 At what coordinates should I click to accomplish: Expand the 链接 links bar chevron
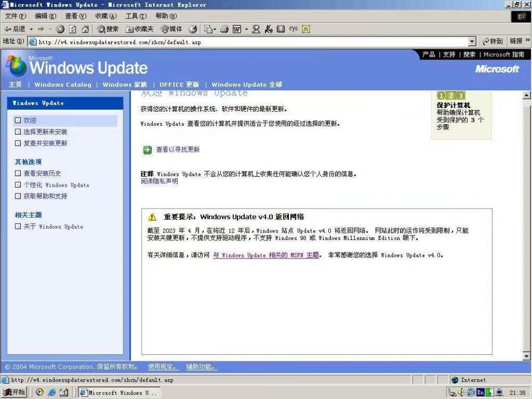[528, 41]
